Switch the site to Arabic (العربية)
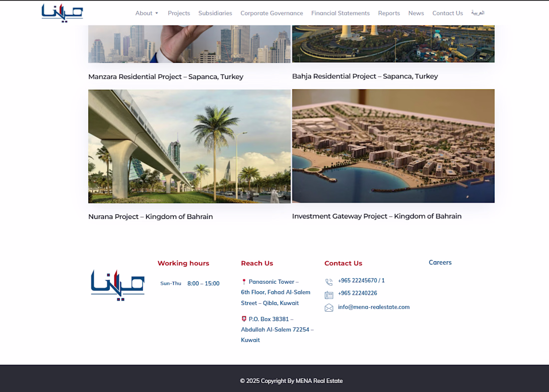This screenshot has width=549, height=392. click(x=478, y=13)
